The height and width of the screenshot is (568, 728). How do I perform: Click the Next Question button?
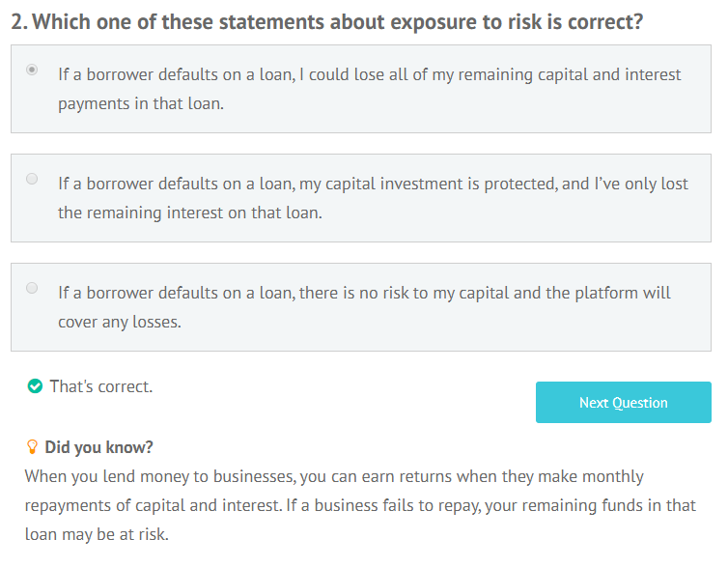tap(623, 402)
